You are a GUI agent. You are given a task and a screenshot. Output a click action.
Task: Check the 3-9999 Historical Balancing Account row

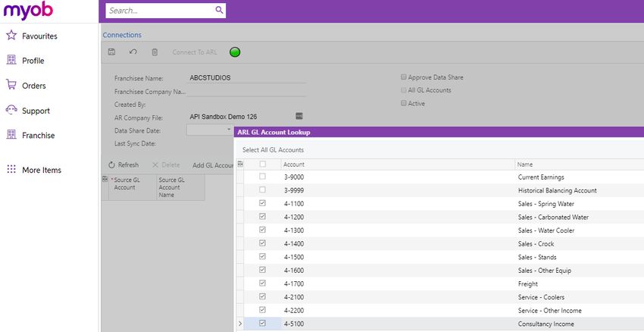[262, 189]
